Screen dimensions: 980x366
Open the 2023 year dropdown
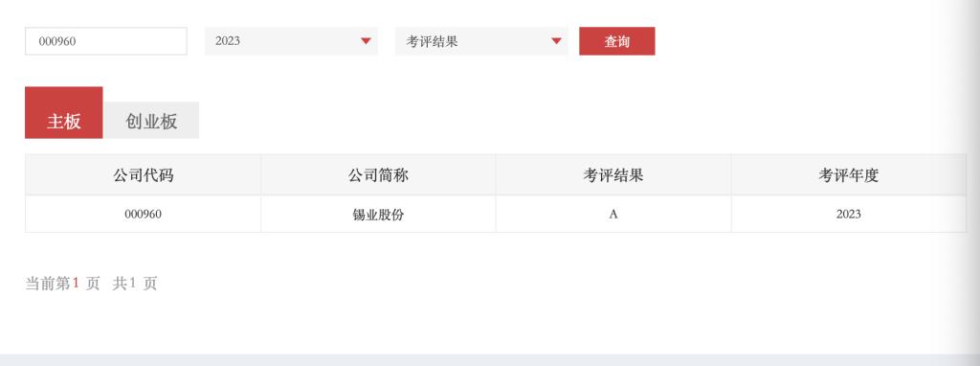[x=291, y=41]
